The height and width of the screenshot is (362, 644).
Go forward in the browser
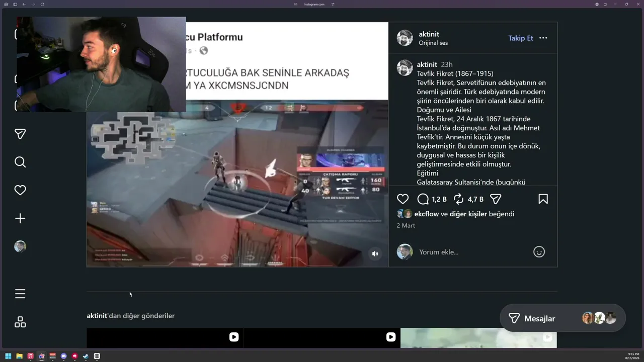pos(33,4)
